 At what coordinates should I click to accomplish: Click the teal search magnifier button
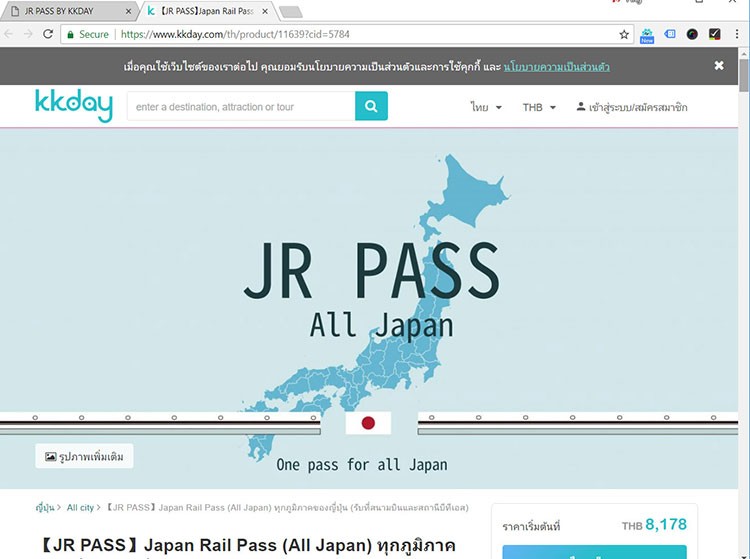pos(371,106)
